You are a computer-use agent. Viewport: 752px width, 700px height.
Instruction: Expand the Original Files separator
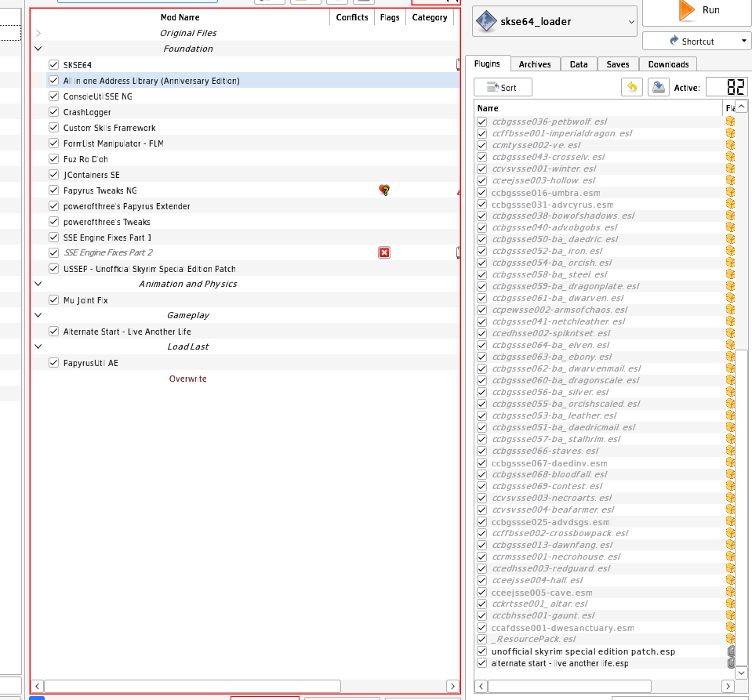tap(38, 33)
